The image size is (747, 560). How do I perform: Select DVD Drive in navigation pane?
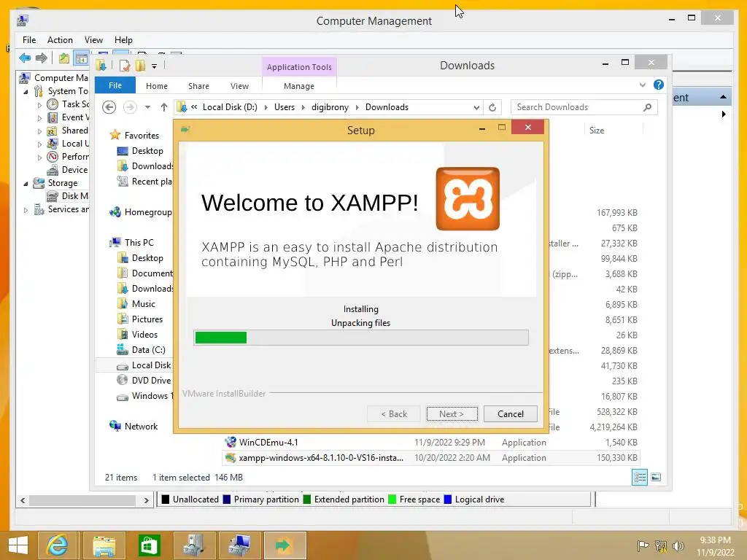click(144, 381)
